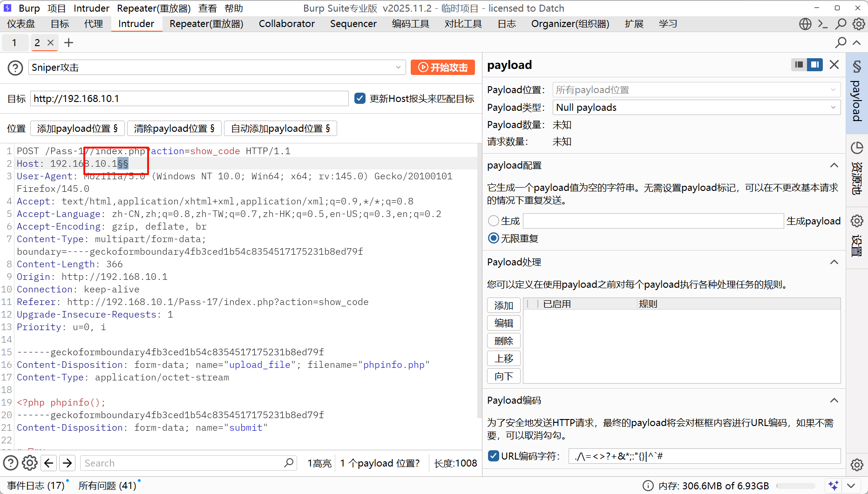
Task: Click the 向下 rule button
Action: tap(504, 376)
